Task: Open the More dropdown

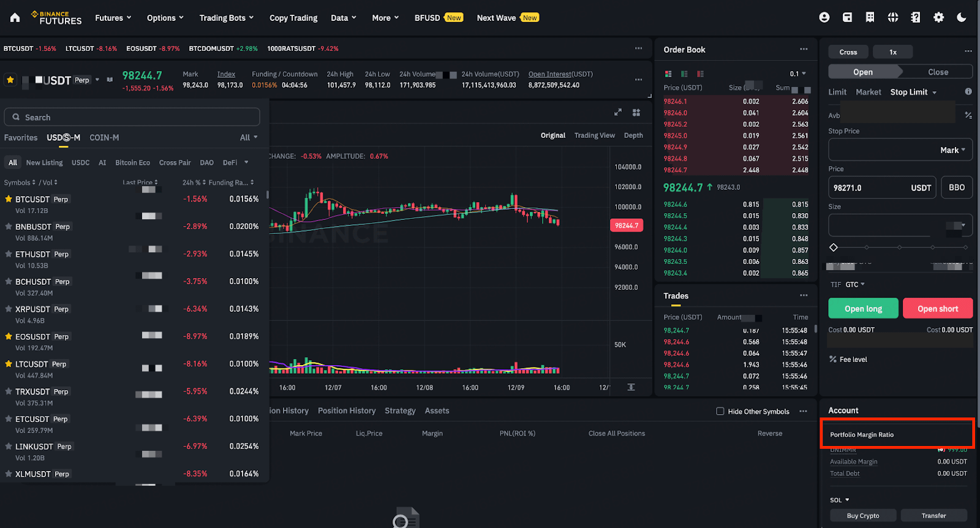Action: 385,18
